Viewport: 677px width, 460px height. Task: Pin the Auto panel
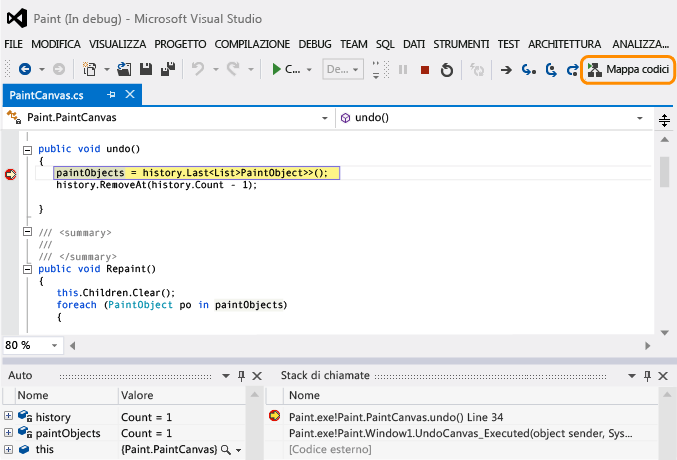coord(241,376)
